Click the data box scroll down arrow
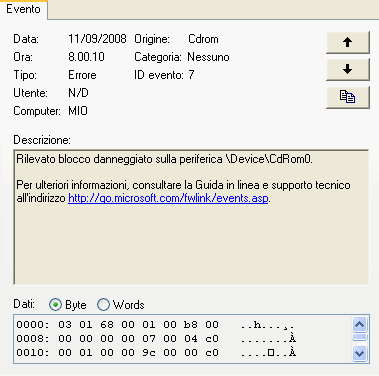 pos(359,353)
